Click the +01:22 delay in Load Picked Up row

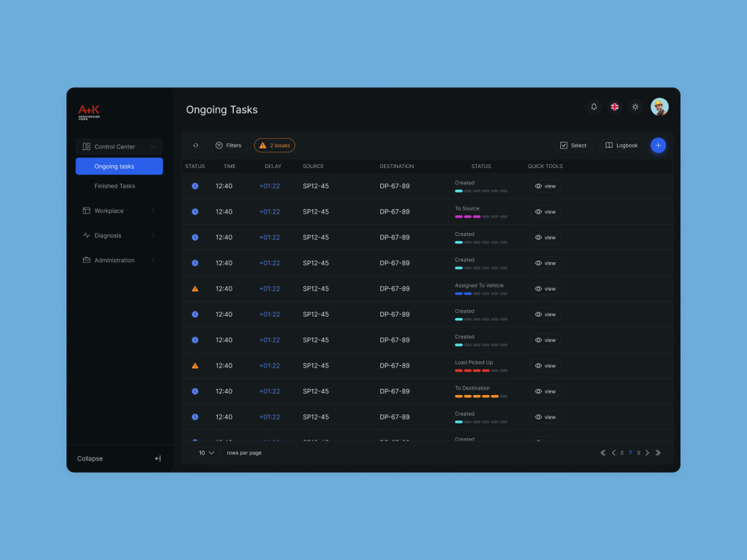pos(270,366)
